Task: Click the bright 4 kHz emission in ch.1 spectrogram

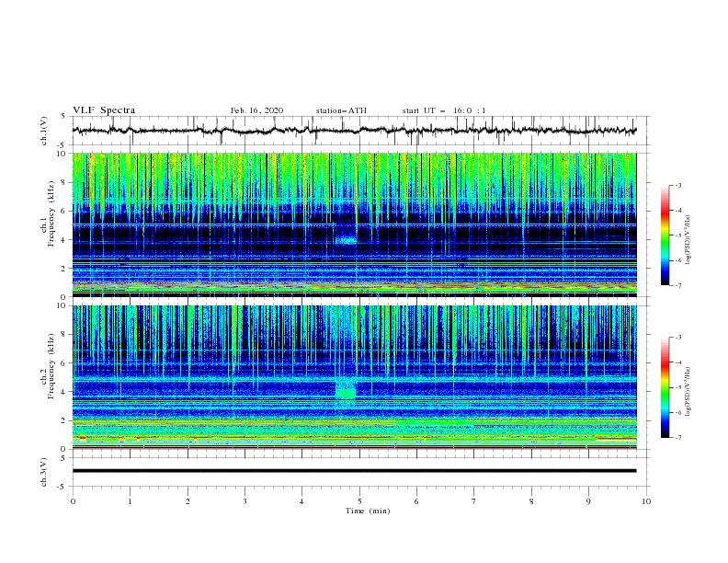Action: coord(346,240)
